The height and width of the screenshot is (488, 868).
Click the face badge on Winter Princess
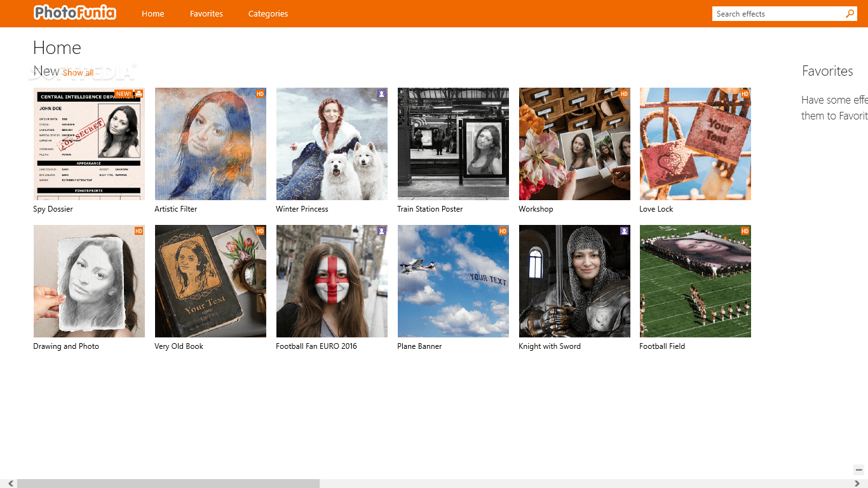coord(381,94)
